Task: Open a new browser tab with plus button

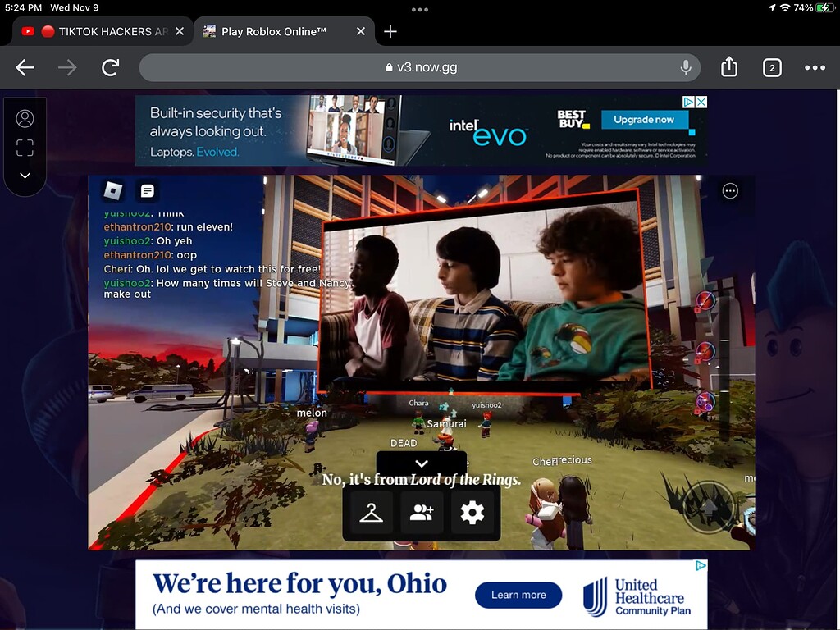Action: [x=390, y=31]
